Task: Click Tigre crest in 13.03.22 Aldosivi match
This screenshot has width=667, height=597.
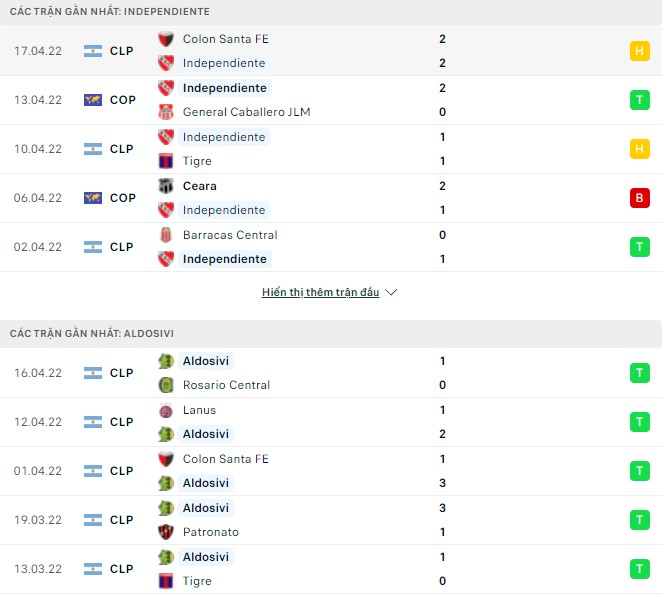Action: (x=166, y=581)
